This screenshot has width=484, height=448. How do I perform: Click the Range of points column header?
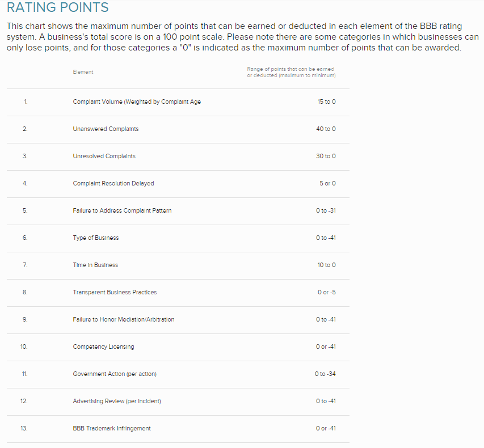coord(291,72)
